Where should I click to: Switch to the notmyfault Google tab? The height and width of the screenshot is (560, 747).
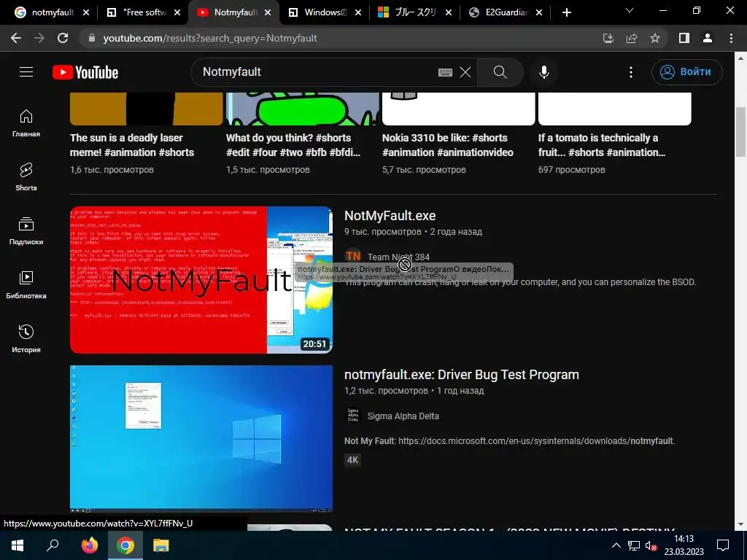coord(53,12)
